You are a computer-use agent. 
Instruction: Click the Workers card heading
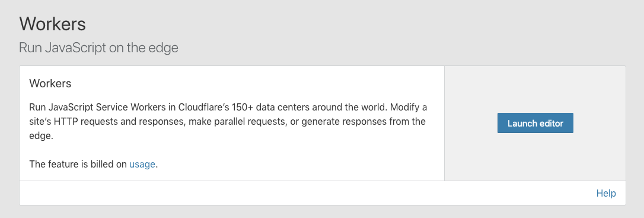(x=50, y=84)
